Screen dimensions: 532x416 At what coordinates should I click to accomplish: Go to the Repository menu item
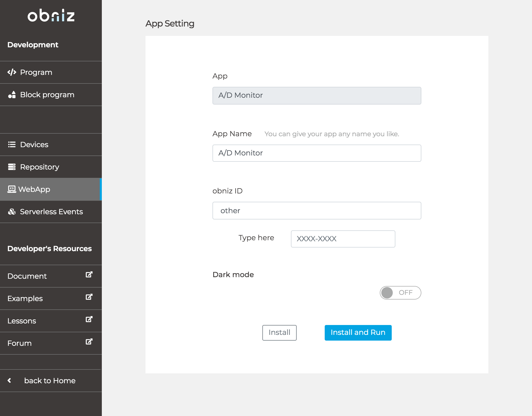tap(39, 167)
